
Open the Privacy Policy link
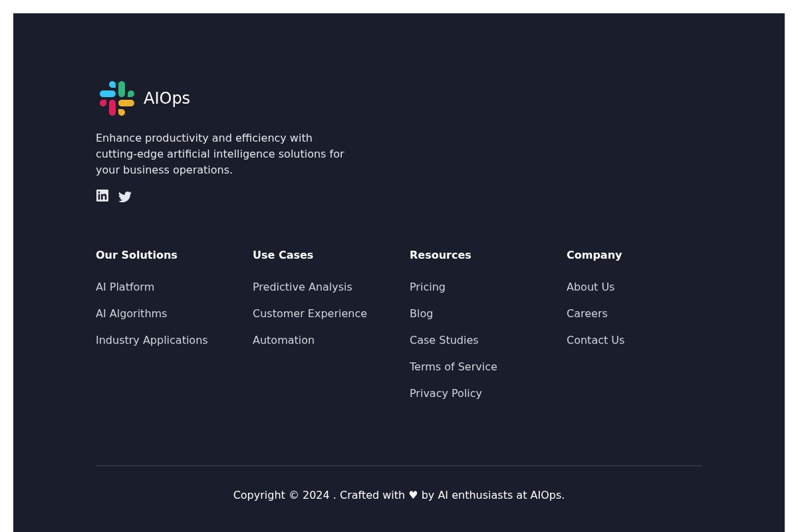point(446,393)
